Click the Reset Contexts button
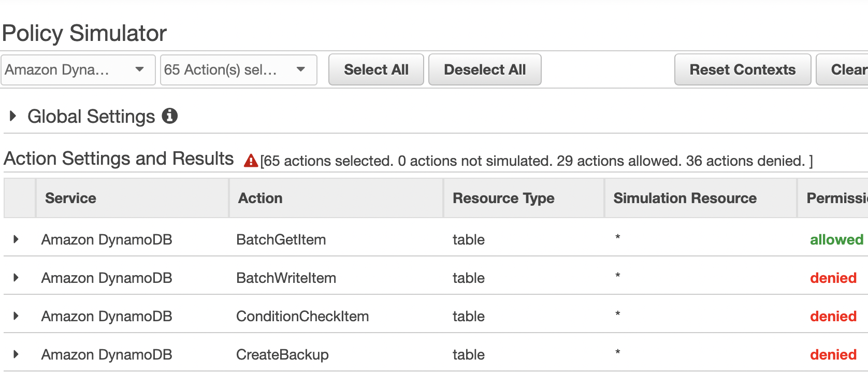Image resolution: width=868 pixels, height=372 pixels. [742, 70]
